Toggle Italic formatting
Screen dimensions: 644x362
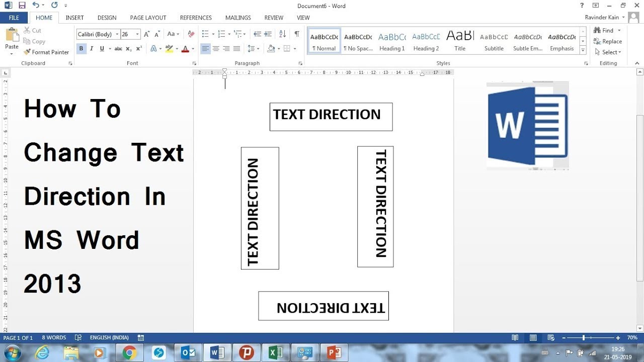(92, 49)
